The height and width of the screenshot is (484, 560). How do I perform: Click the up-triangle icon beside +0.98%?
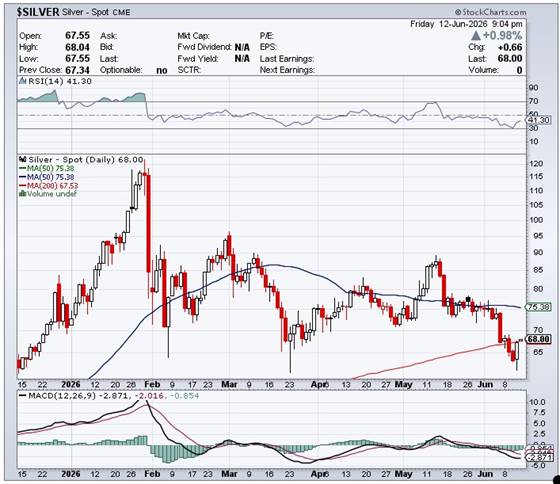[475, 35]
